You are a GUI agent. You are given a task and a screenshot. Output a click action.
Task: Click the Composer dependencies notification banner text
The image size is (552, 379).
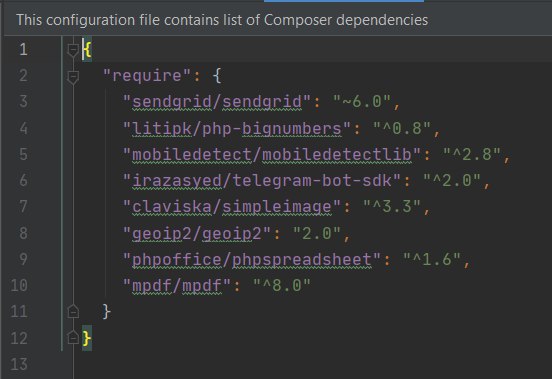click(x=222, y=20)
